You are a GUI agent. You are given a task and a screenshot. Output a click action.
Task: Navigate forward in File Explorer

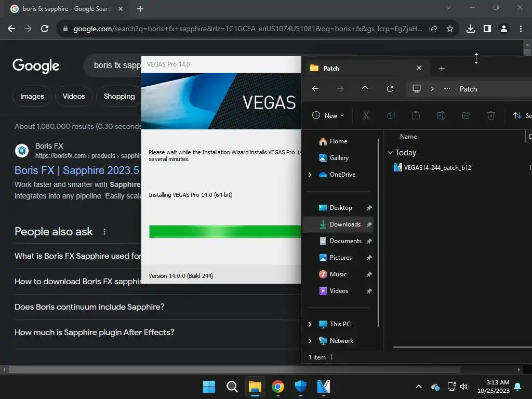click(340, 89)
